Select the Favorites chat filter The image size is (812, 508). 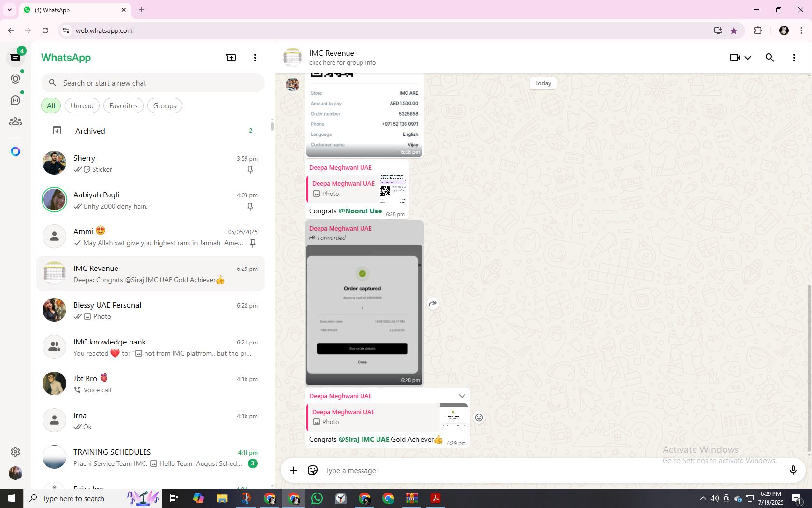tap(123, 105)
